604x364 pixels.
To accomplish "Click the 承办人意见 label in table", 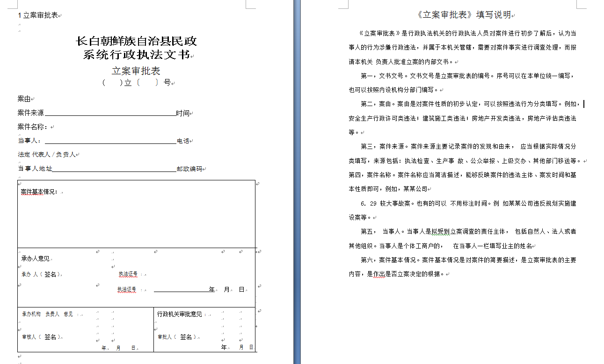I will [x=35, y=258].
